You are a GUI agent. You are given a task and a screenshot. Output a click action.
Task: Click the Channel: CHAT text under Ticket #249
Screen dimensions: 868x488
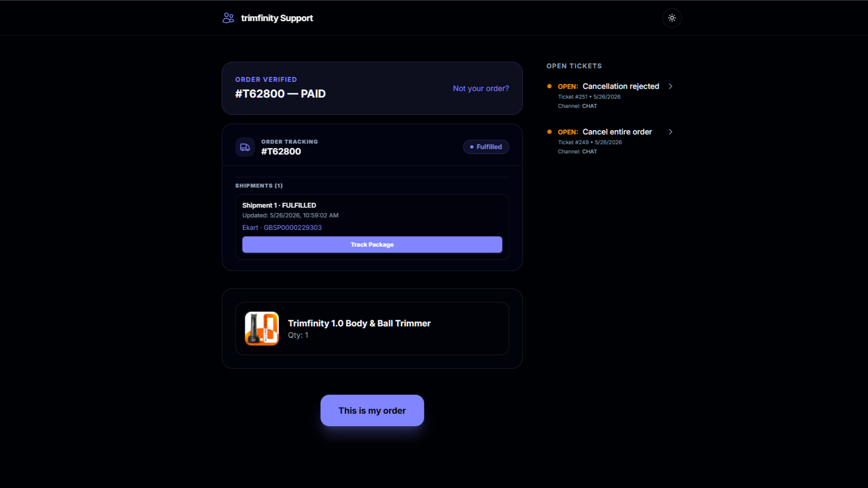(x=577, y=152)
